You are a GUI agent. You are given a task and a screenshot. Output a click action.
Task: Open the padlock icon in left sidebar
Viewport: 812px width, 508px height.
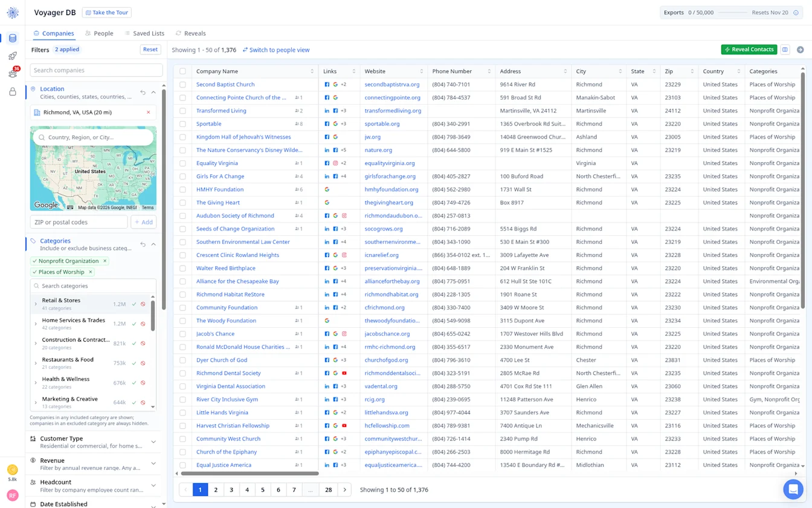coord(12,92)
